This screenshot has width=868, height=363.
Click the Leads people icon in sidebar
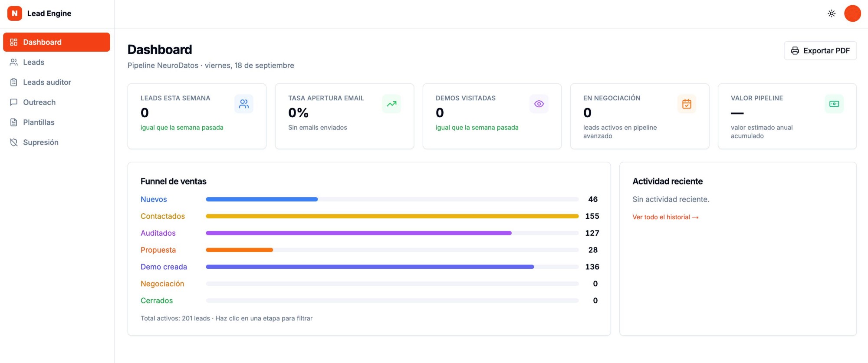tap(14, 62)
